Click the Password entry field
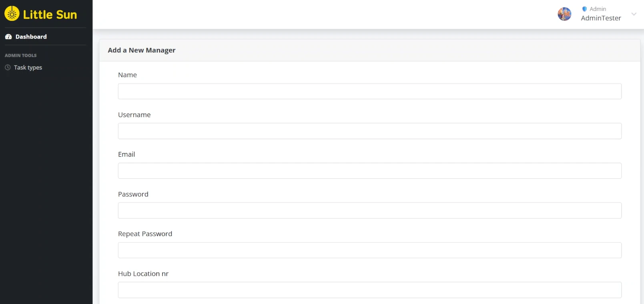Image resolution: width=644 pixels, height=304 pixels. coord(369,210)
